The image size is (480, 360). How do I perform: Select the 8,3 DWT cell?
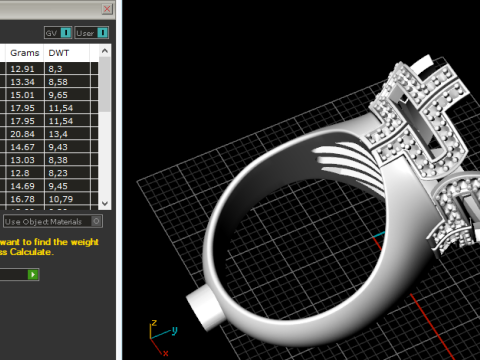pos(67,69)
